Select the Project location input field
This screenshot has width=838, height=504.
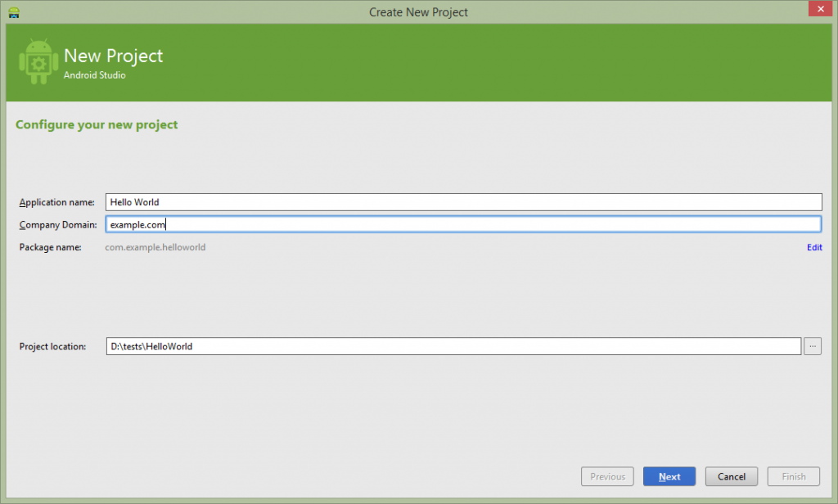454,345
